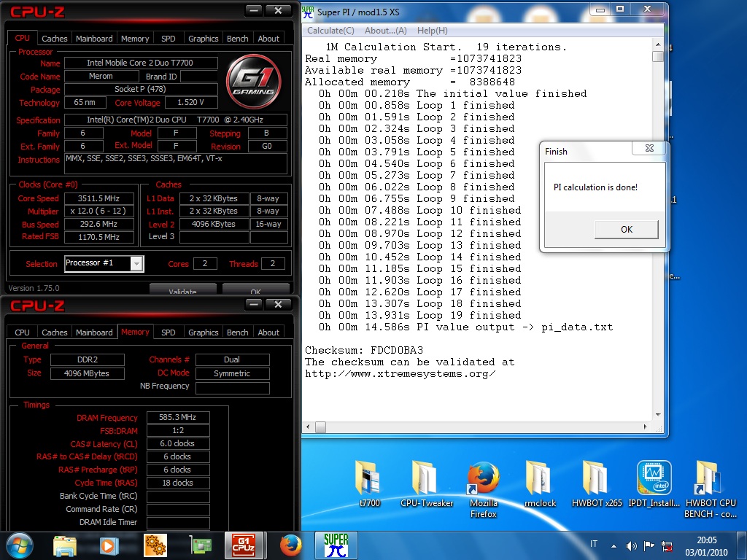Click the OK button in the top CPU-Z window

pos(255,289)
